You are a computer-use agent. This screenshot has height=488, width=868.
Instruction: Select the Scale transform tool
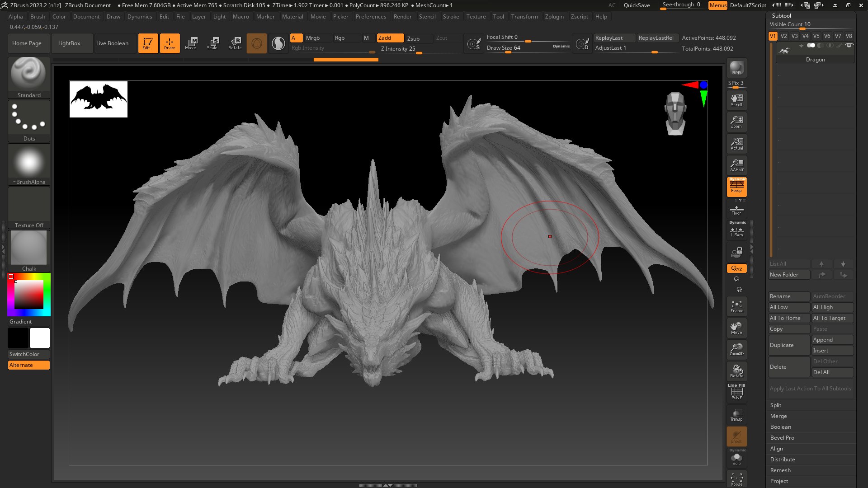[212, 43]
